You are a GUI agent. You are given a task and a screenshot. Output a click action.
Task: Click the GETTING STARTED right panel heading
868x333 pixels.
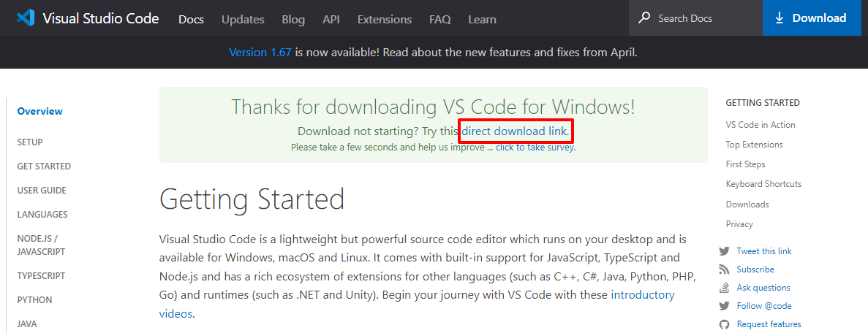[763, 103]
